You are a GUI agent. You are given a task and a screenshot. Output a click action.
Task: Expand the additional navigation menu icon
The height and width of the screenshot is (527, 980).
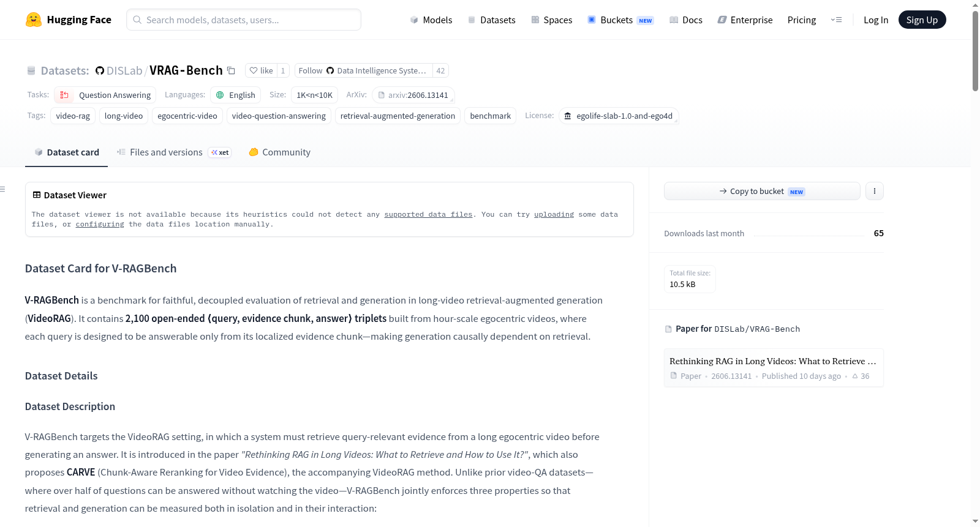click(836, 20)
